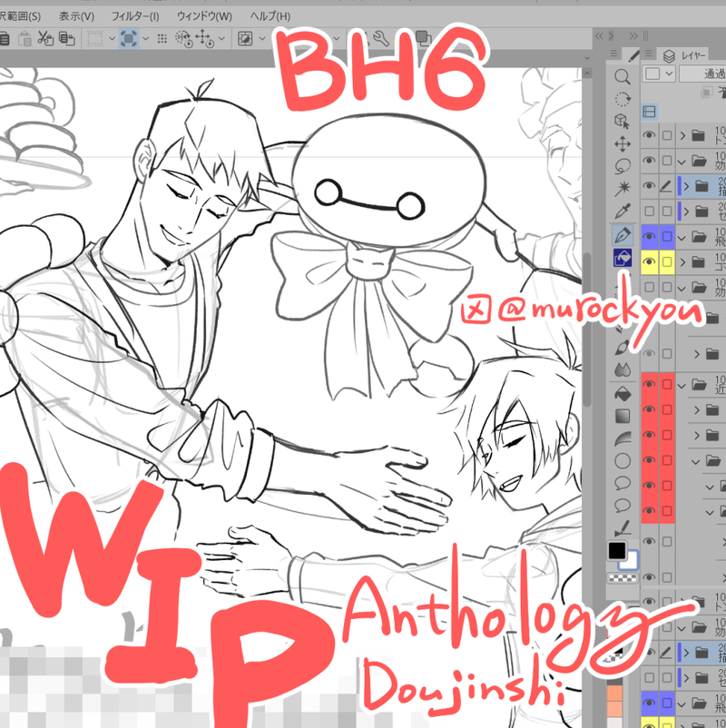Select the highlighted Pen nib tool
This screenshot has height=728, width=726.
tap(622, 235)
